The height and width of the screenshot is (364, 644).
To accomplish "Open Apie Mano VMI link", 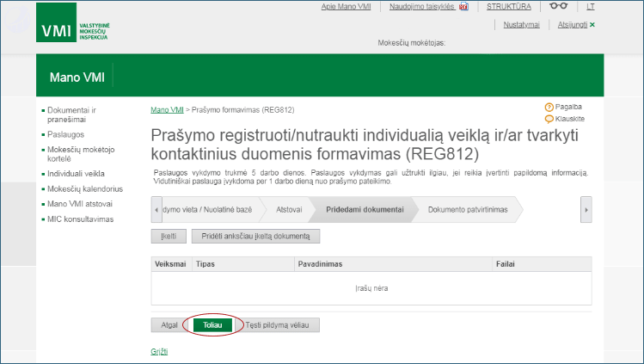I will tap(346, 7).
